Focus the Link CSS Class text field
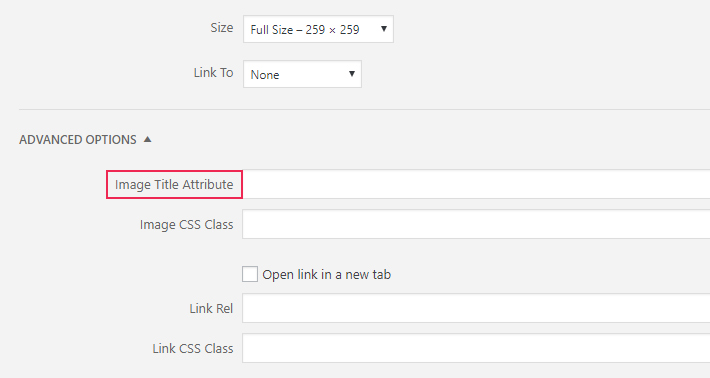710x378 pixels. pyautogui.click(x=476, y=348)
